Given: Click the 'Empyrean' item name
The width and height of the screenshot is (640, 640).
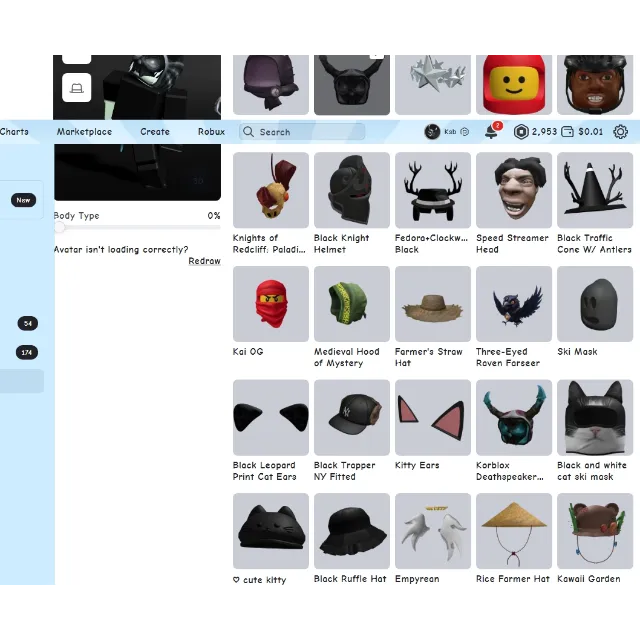Looking at the screenshot, I should [x=417, y=579].
